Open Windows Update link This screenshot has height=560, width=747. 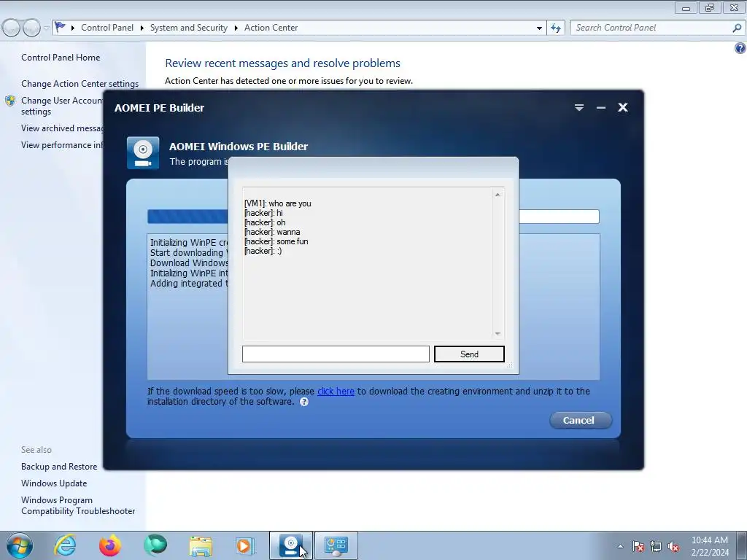click(x=54, y=483)
